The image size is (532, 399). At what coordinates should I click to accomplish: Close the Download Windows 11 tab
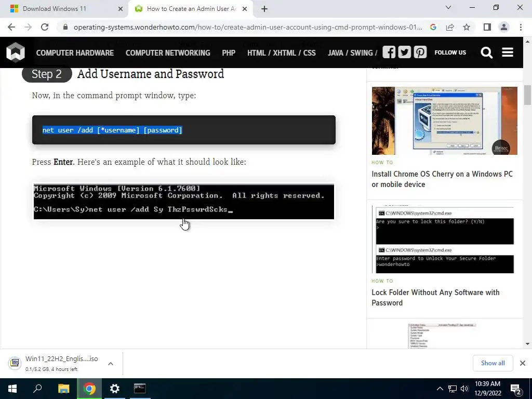click(121, 9)
